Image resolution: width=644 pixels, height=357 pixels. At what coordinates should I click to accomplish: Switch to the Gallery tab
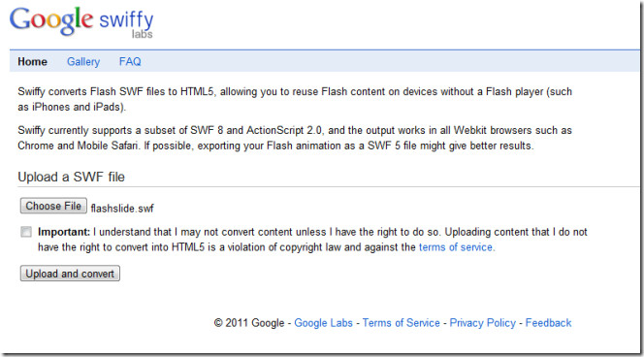(83, 62)
